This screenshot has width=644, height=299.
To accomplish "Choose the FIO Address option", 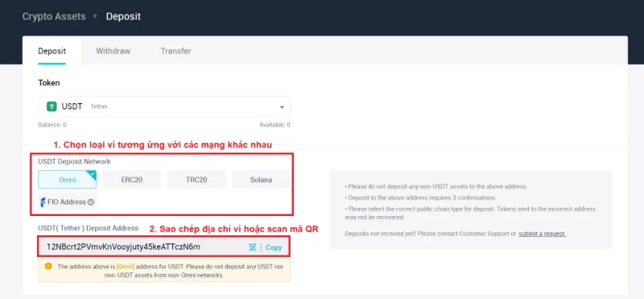I will (68, 202).
